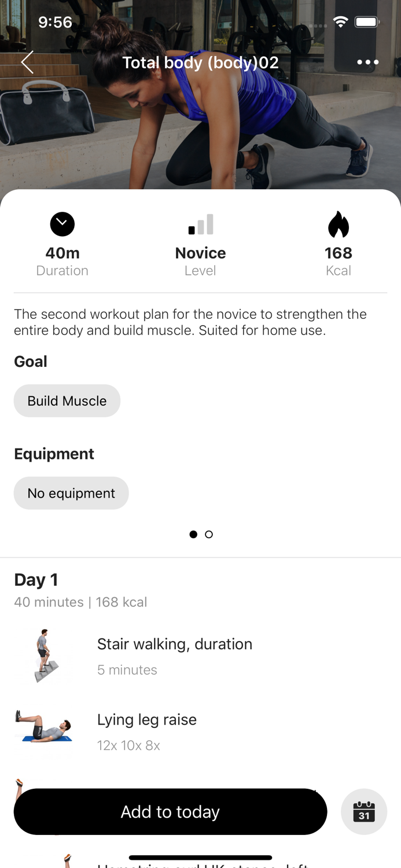Select the filled first page indicator dot
The image size is (401, 868).
click(193, 534)
